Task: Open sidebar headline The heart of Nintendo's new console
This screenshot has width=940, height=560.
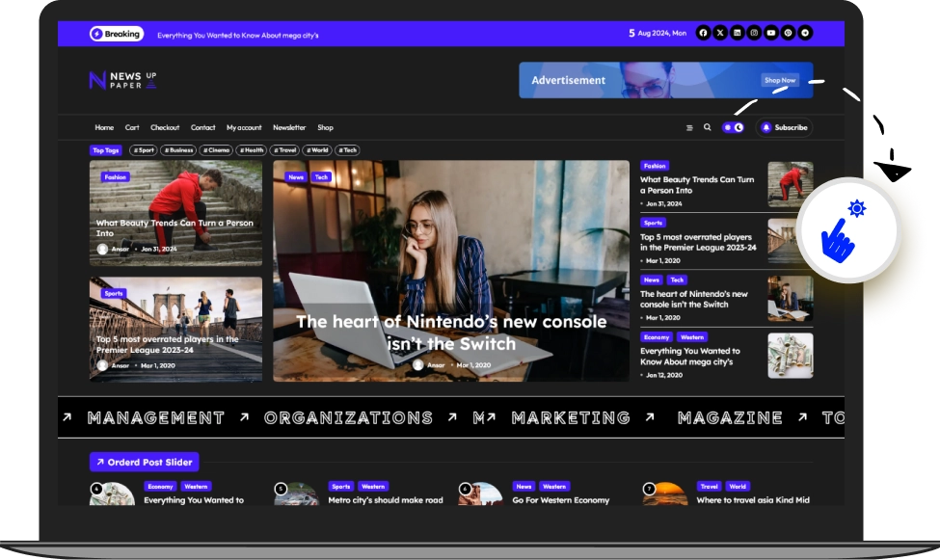Action: 693,299
